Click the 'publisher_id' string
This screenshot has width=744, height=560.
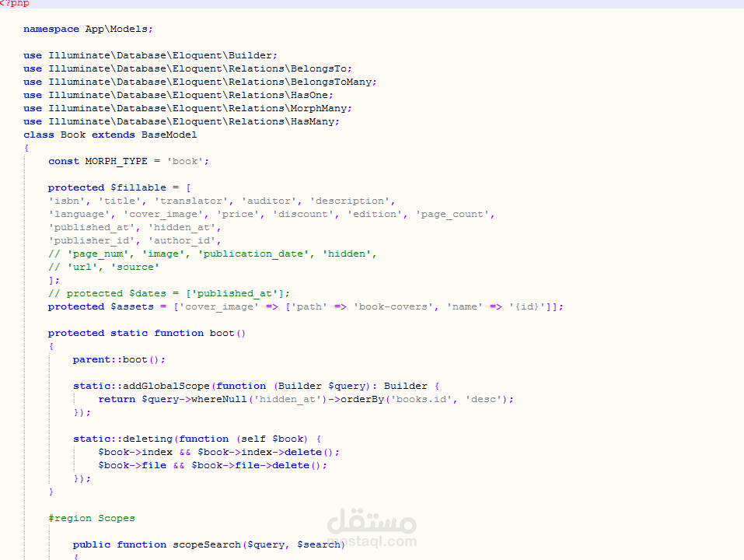tap(92, 241)
